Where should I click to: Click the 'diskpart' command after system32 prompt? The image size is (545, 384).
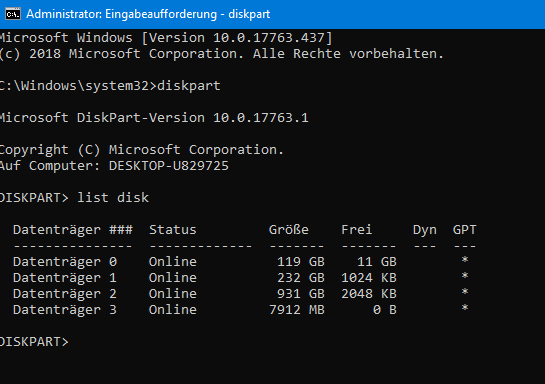click(x=189, y=86)
